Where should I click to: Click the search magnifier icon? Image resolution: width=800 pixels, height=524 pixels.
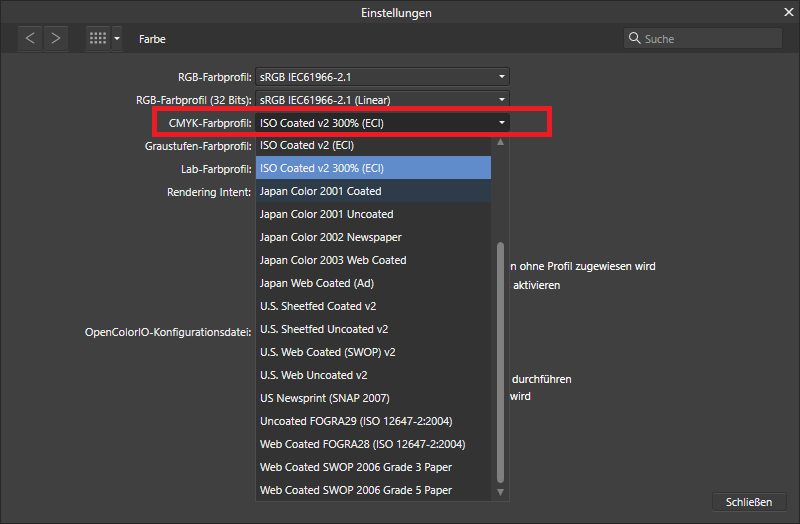tap(634, 39)
